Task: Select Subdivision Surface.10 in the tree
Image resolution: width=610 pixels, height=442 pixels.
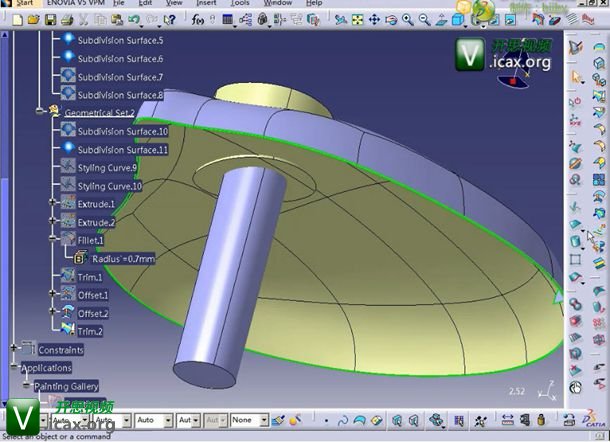Action: [x=123, y=131]
